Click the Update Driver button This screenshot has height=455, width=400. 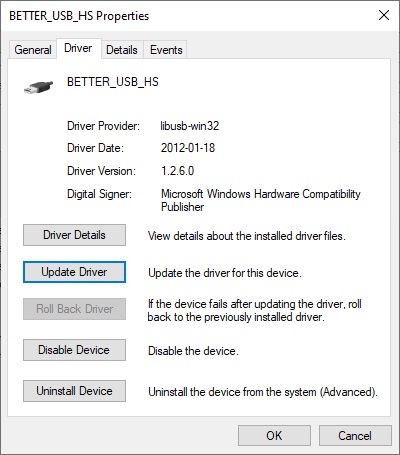[74, 272]
